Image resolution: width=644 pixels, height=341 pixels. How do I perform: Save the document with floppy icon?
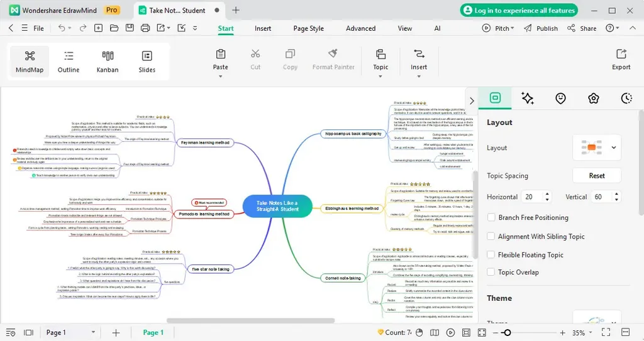pyautogui.click(x=130, y=28)
